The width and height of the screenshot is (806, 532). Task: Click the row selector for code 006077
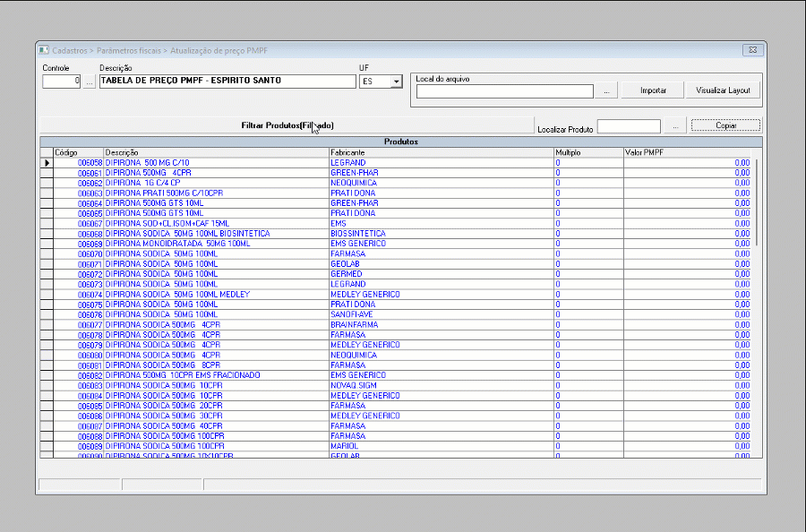(47, 325)
